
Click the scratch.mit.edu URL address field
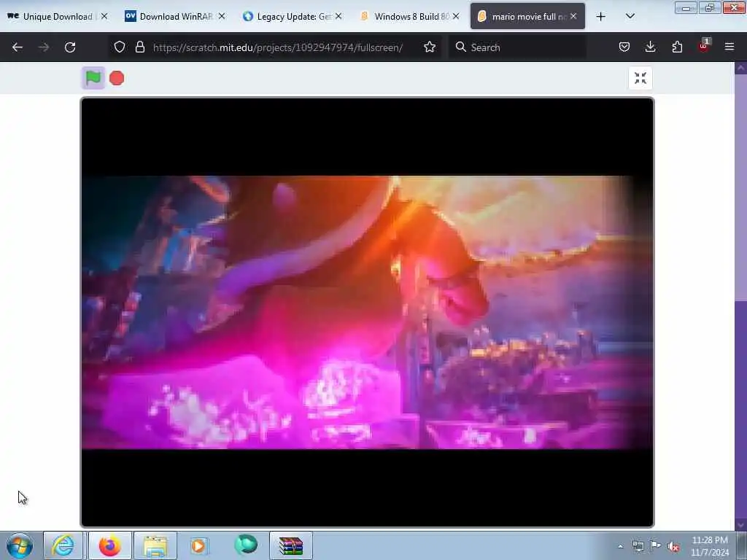(x=277, y=47)
